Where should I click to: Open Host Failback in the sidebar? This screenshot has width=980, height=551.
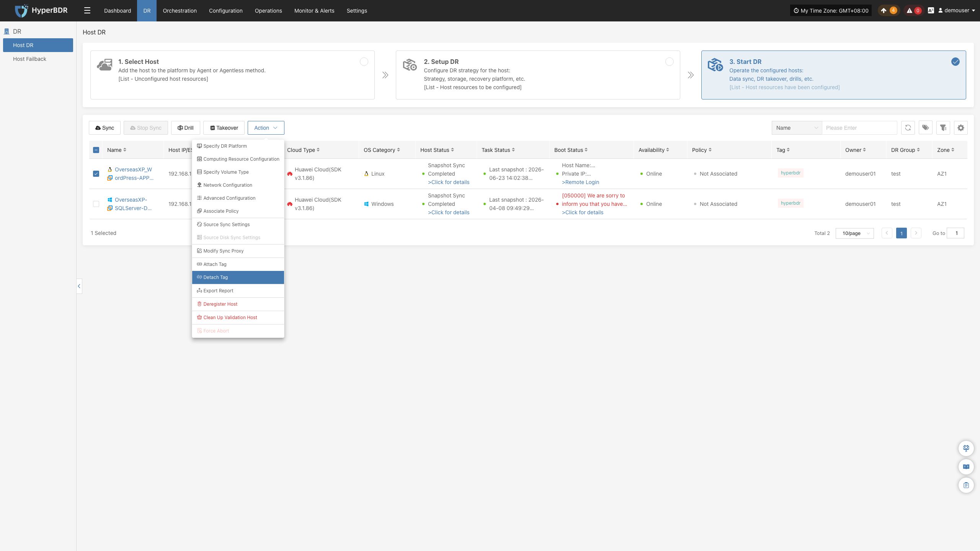[x=38, y=59]
